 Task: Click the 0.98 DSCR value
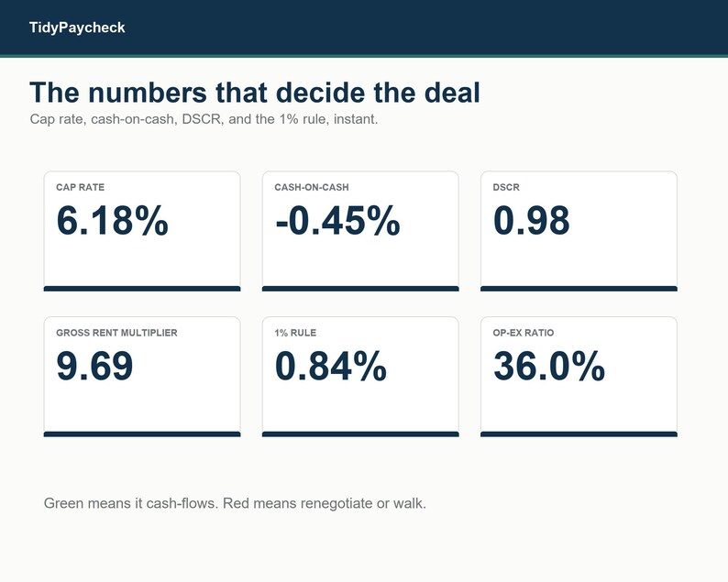point(531,221)
